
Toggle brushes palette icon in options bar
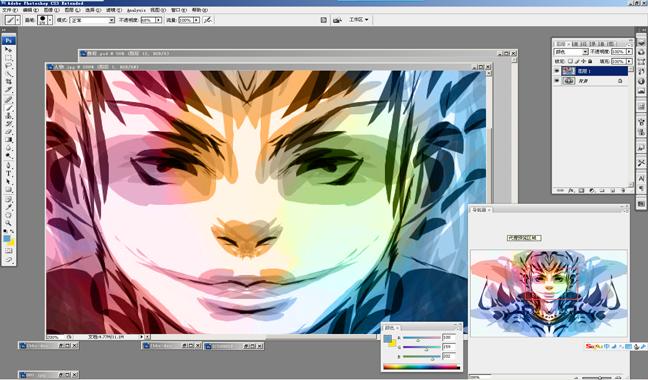tap(324, 20)
